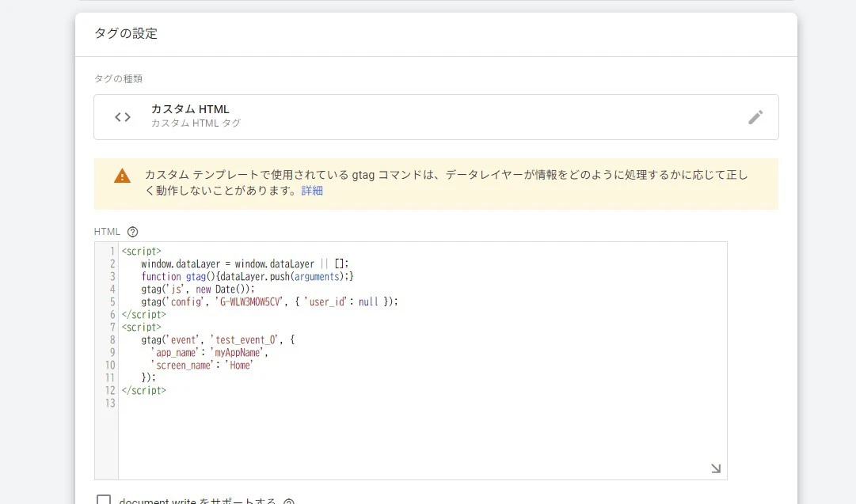Click line 6 closing script tag
Image resolution: width=856 pixels, height=504 pixels.
pyautogui.click(x=143, y=315)
